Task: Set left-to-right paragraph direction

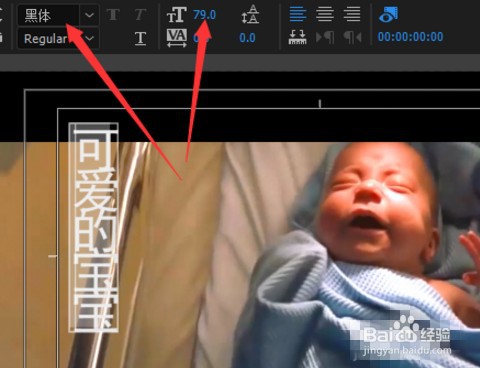Action: tap(325, 38)
